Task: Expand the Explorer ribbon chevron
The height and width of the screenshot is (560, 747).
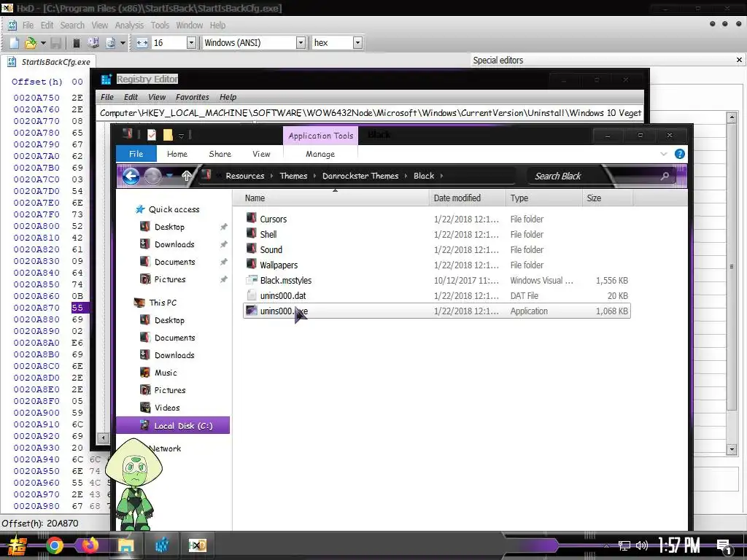Action: (664, 154)
